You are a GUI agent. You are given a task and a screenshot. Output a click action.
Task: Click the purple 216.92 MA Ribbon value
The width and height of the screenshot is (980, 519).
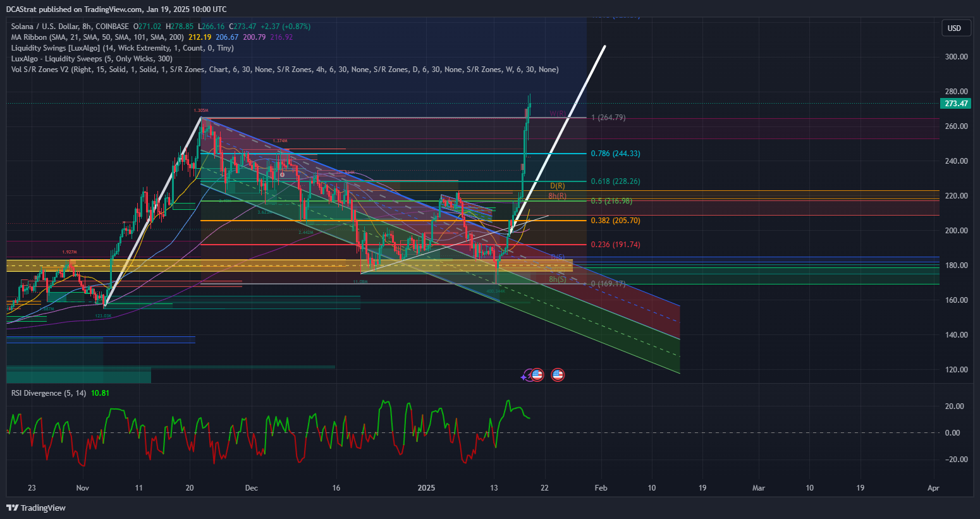(x=281, y=37)
